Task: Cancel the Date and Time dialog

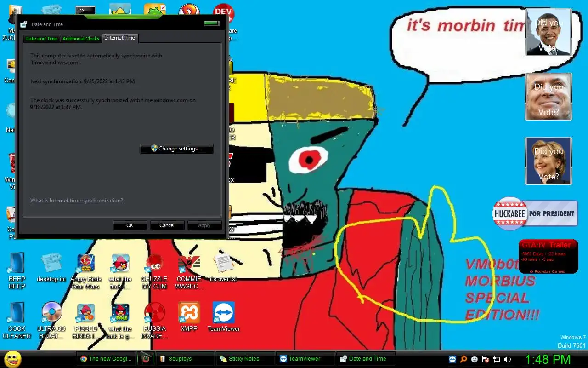Action: [x=167, y=225]
